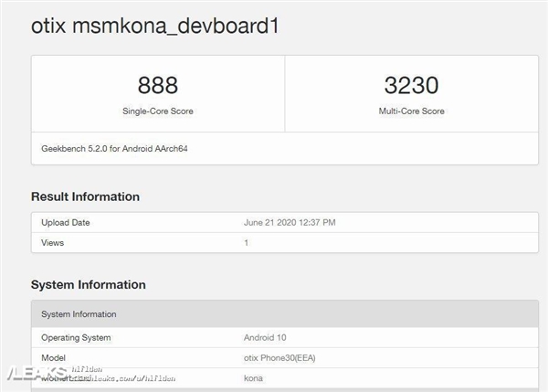The height and width of the screenshot is (392, 548).
Task: Click the Multi-Core Score label
Action: tap(411, 111)
